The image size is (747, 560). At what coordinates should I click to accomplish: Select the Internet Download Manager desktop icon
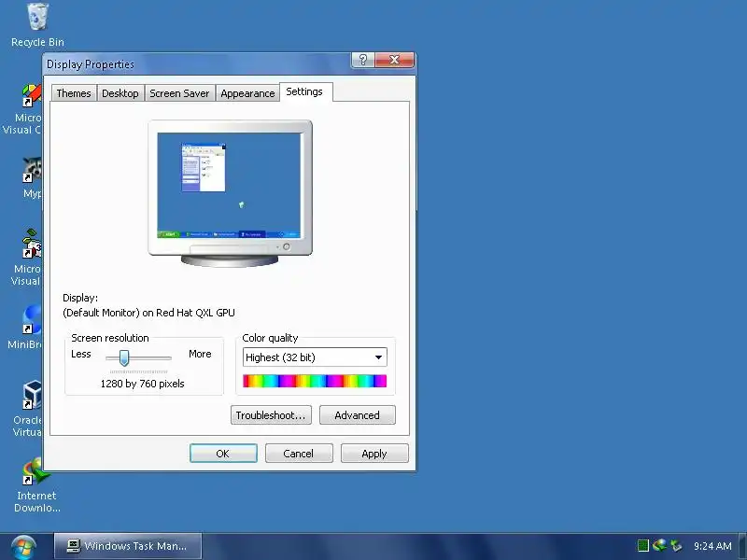pyautogui.click(x=36, y=484)
